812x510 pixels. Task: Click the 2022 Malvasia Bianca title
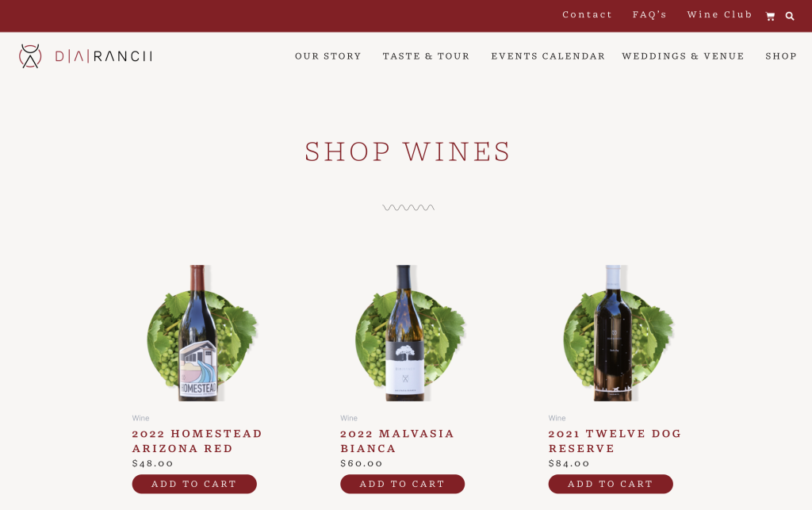(397, 441)
